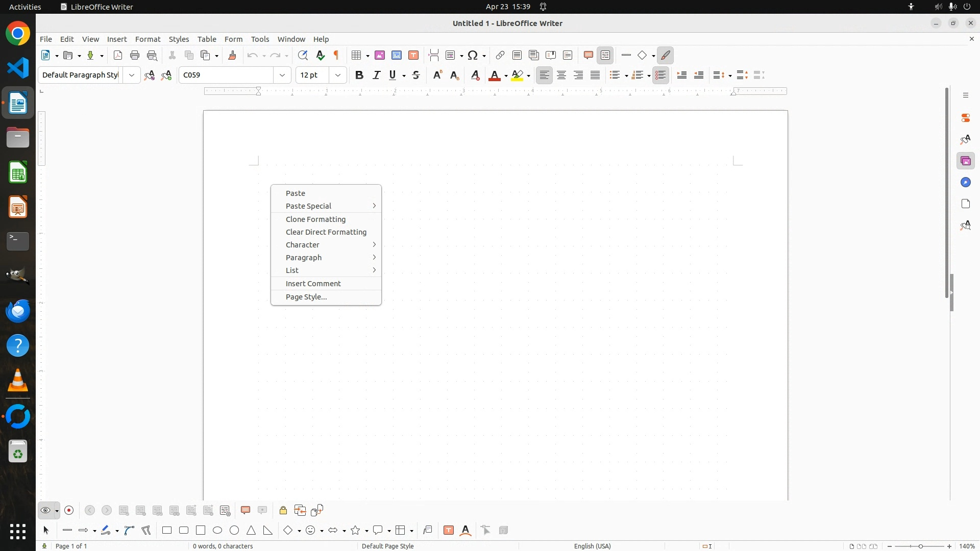Toggle formatting marks pilcrow button

coord(336,55)
